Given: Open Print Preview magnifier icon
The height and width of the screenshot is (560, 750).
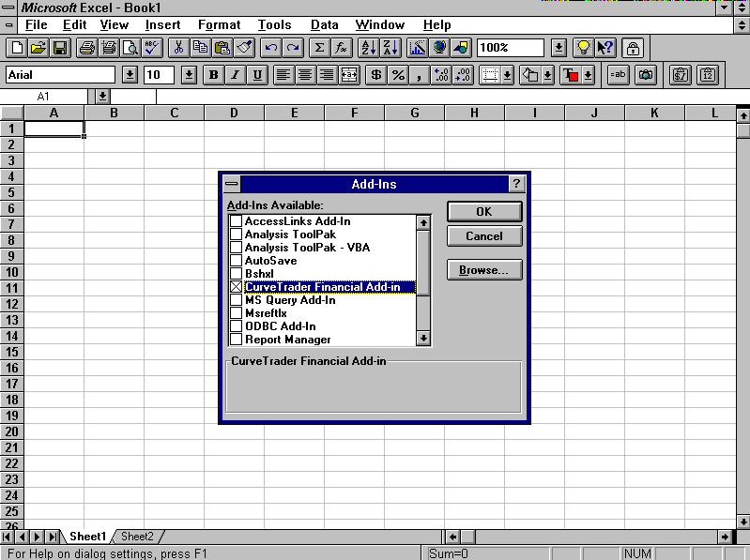Looking at the screenshot, I should pyautogui.click(x=130, y=48).
